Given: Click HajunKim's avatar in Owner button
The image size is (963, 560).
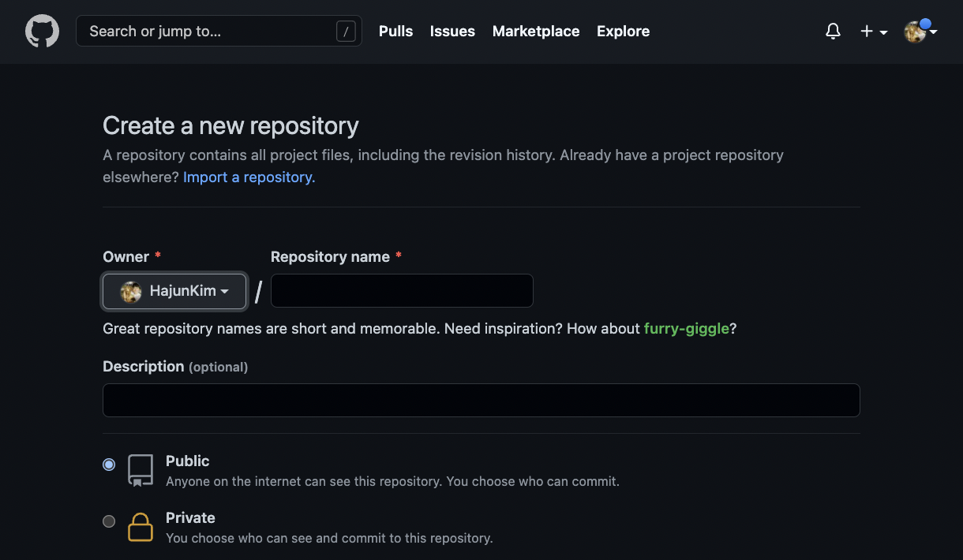Looking at the screenshot, I should coord(130,292).
